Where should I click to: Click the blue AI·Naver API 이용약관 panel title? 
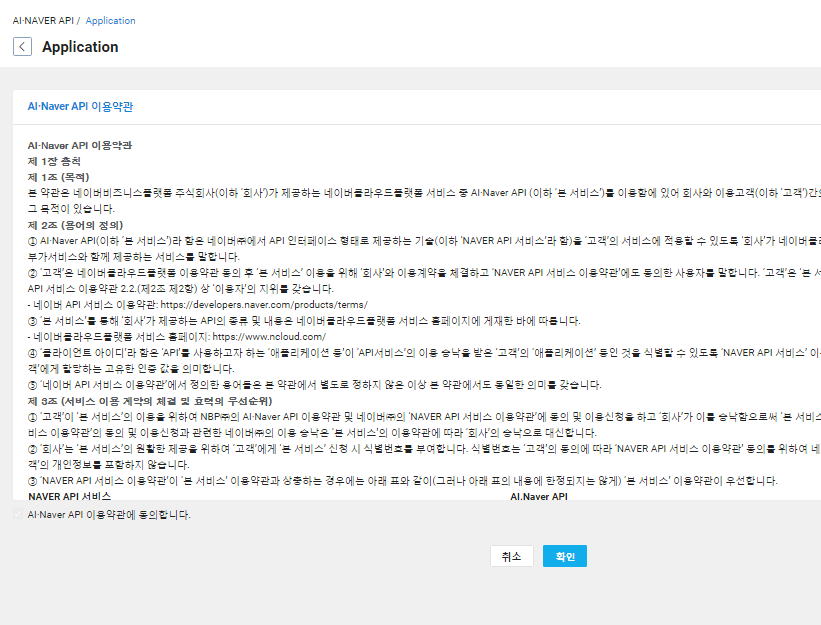(x=80, y=106)
